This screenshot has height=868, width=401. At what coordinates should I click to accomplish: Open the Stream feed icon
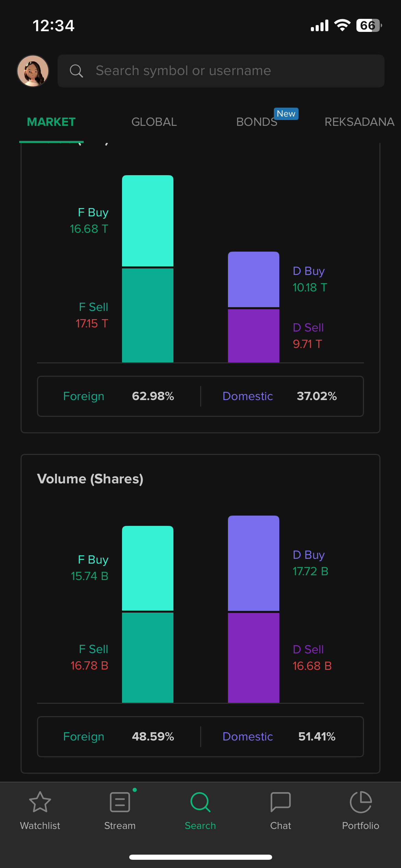click(x=120, y=802)
